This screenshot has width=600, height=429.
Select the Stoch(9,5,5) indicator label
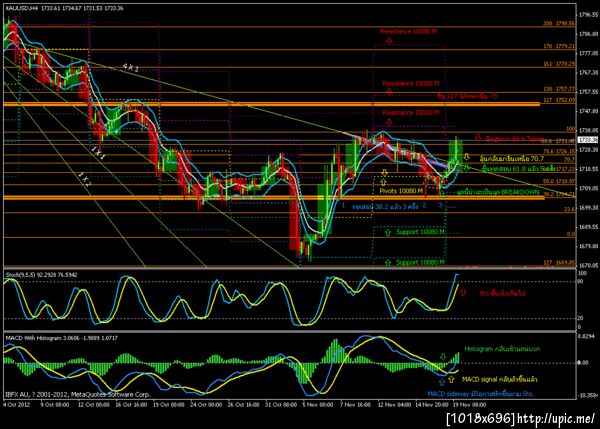point(41,274)
